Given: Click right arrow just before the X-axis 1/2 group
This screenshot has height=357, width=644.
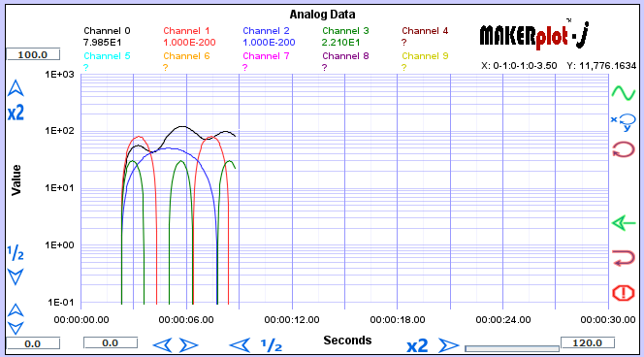Looking at the screenshot, I should pyautogui.click(x=188, y=345).
